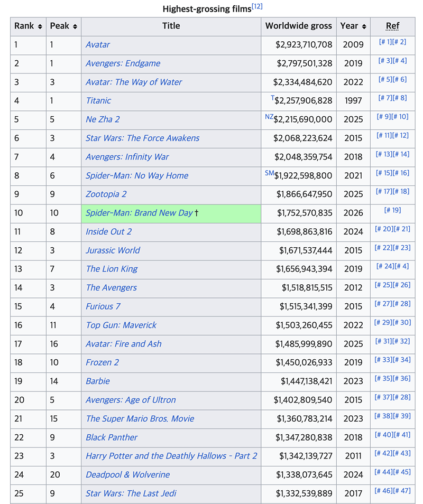Sort table by Peak column arrows

click(75, 26)
